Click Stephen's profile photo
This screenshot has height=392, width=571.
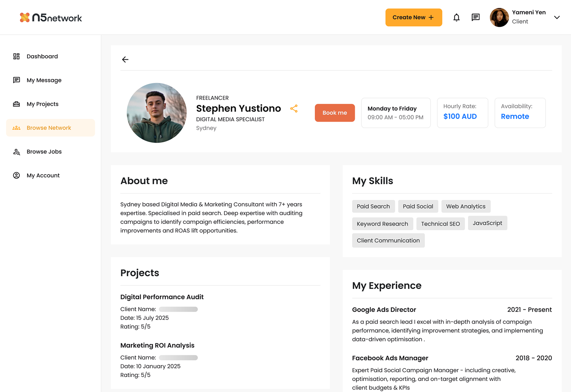(157, 113)
